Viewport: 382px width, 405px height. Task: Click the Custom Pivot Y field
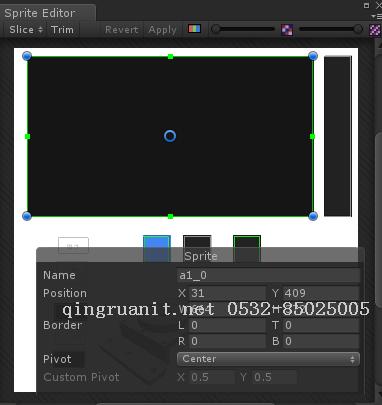(x=274, y=377)
